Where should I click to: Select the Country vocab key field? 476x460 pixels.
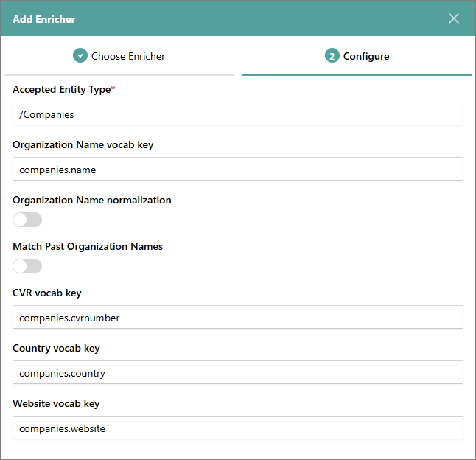pyautogui.click(x=237, y=372)
